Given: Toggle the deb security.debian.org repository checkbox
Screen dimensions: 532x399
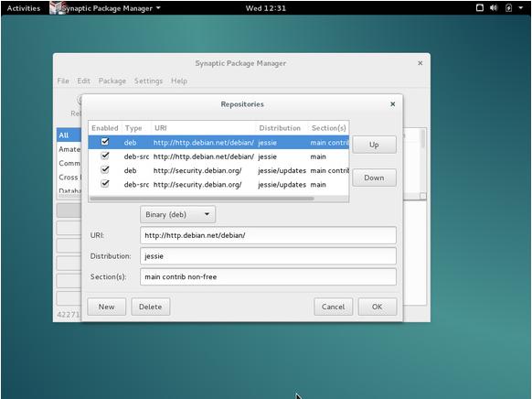Looking at the screenshot, I should [105, 170].
